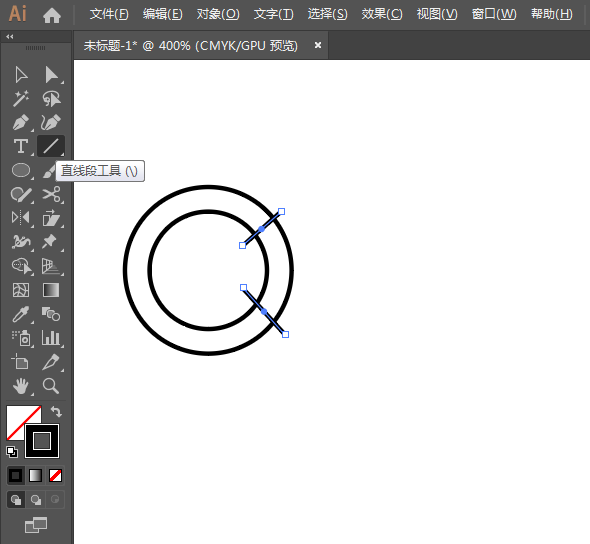Switch to Draw Inside mode
This screenshot has width=590, height=544.
(55, 500)
